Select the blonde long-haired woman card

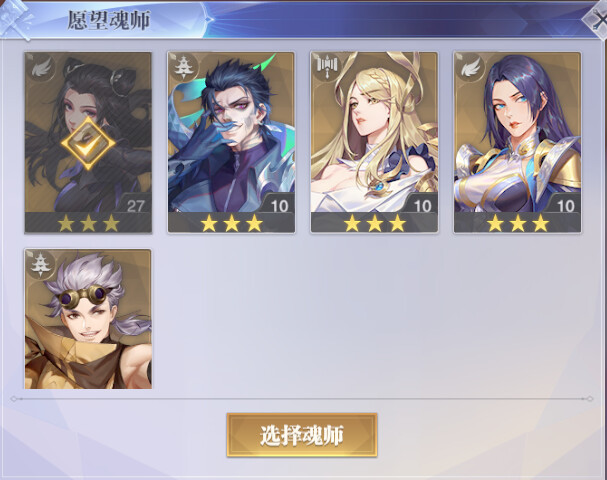click(x=374, y=142)
